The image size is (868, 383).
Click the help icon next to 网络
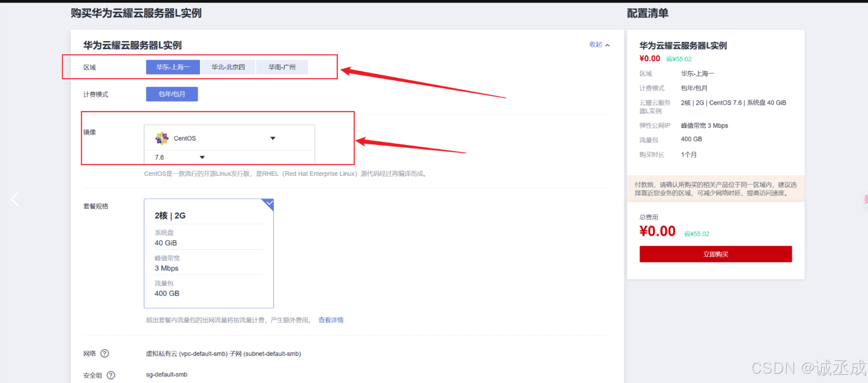[x=105, y=354]
